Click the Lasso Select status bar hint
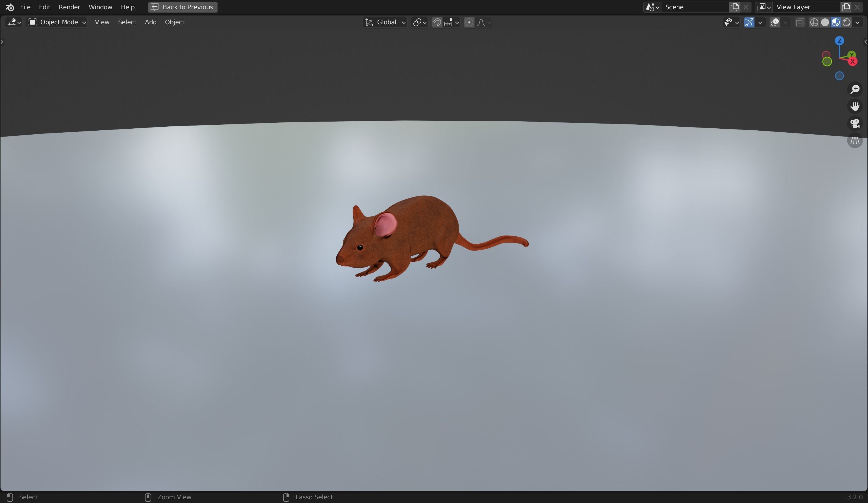This screenshot has width=868, height=503. click(x=314, y=497)
